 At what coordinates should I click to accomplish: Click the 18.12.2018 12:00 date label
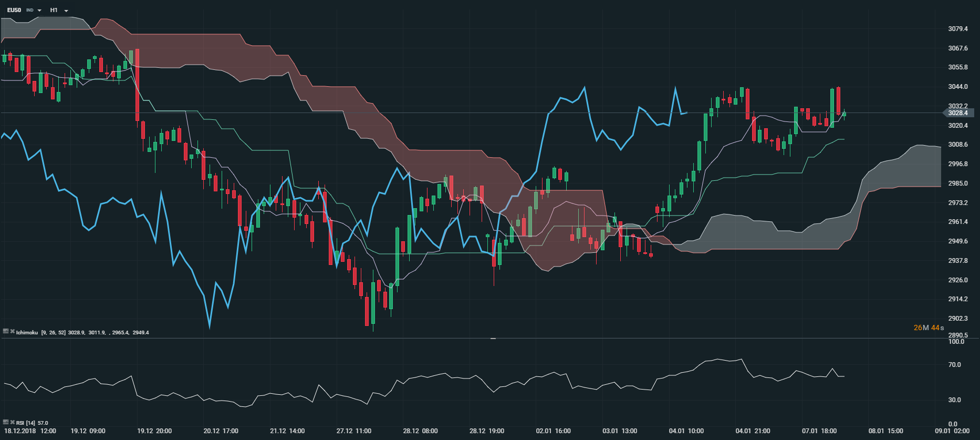[30, 431]
